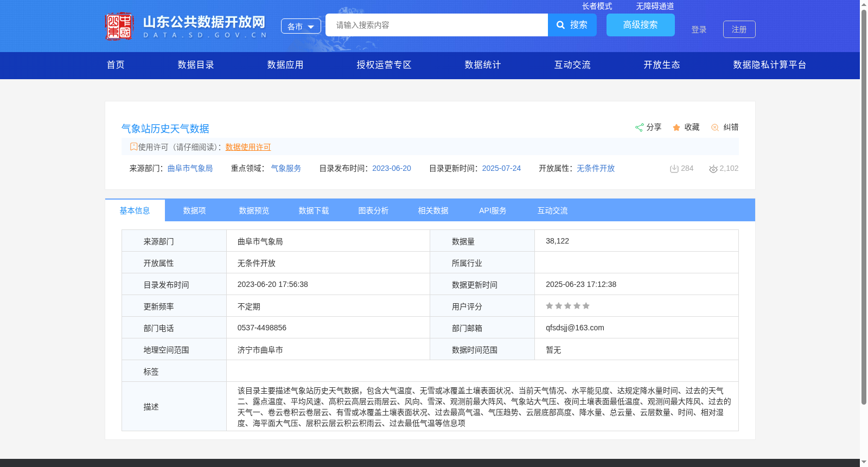Click the search input field

437,25
